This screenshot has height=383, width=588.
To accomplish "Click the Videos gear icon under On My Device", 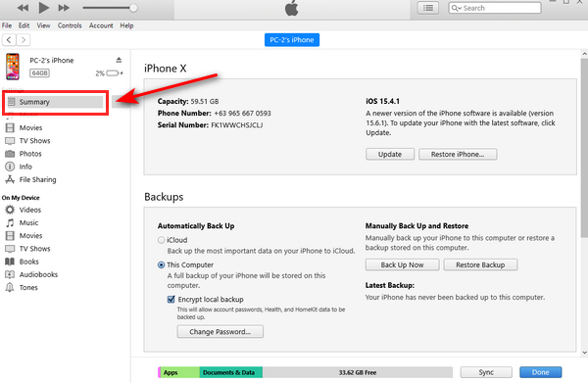I will click(10, 210).
